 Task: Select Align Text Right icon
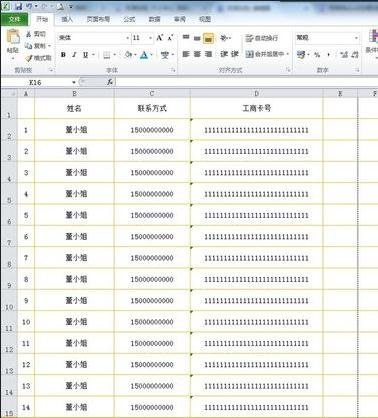pos(208,54)
